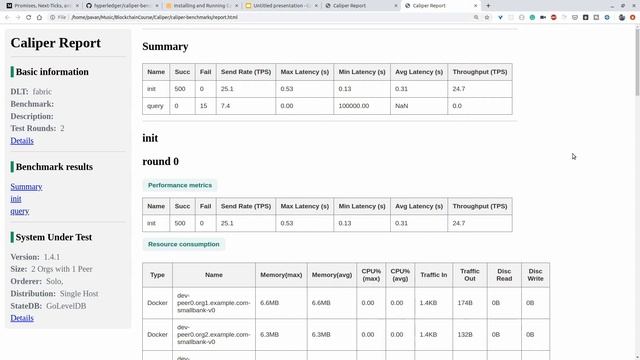Click the Traffic Out column header
The image size is (640, 360).
(x=470, y=275)
